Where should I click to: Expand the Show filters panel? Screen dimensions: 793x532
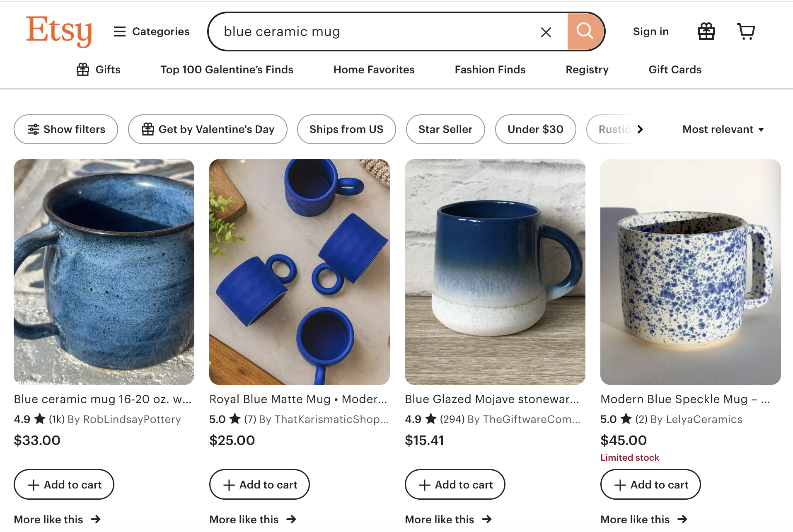66,129
